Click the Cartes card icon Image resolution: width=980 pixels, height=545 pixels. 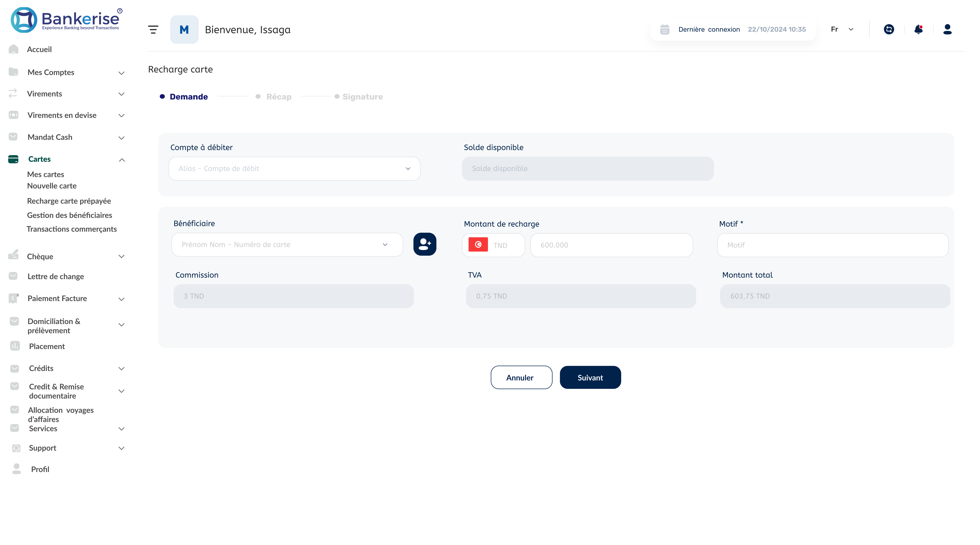[x=13, y=159]
